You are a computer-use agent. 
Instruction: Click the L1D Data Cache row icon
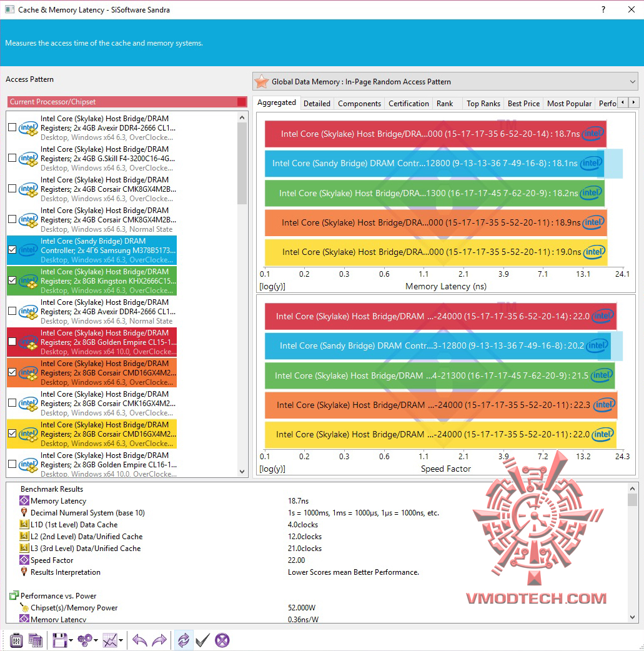point(24,524)
